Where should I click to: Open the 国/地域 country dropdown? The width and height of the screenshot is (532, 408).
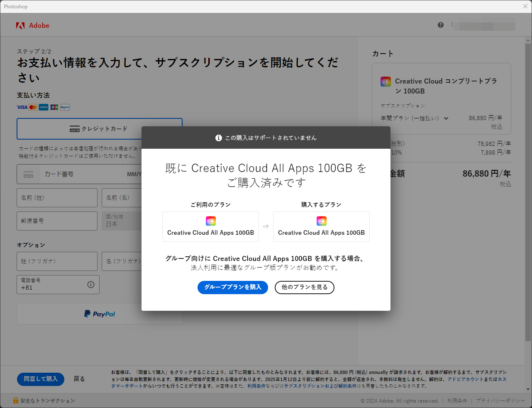tap(122, 221)
